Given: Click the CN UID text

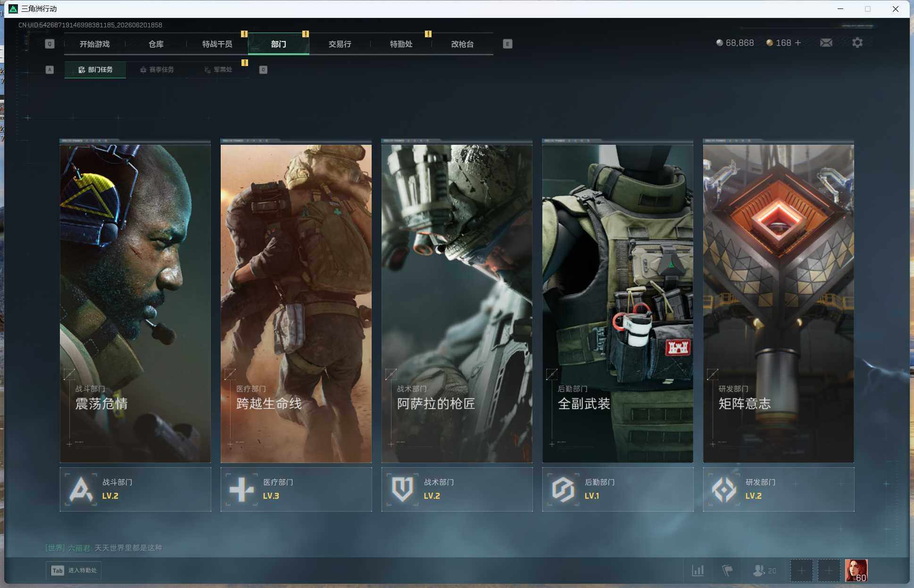Looking at the screenshot, I should tap(90, 25).
